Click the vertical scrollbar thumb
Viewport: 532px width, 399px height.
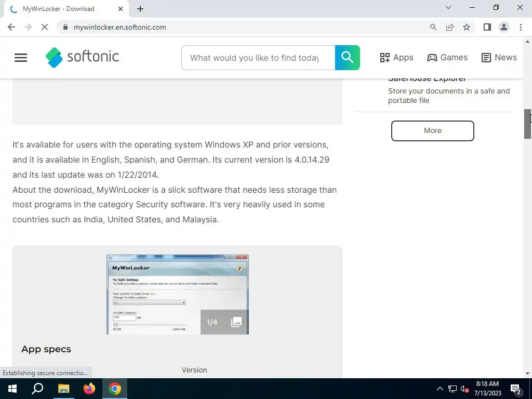coord(527,124)
